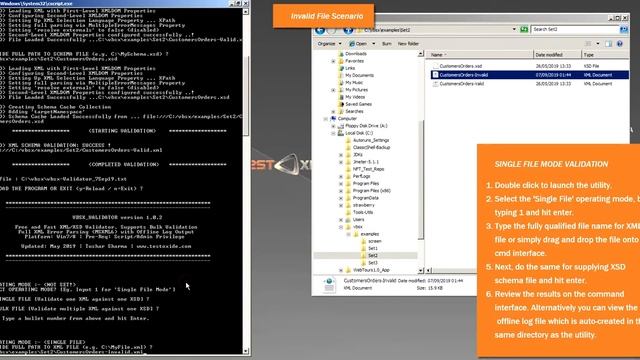Open the address bar history dropdown
640x360 pixels.
coord(514,29)
